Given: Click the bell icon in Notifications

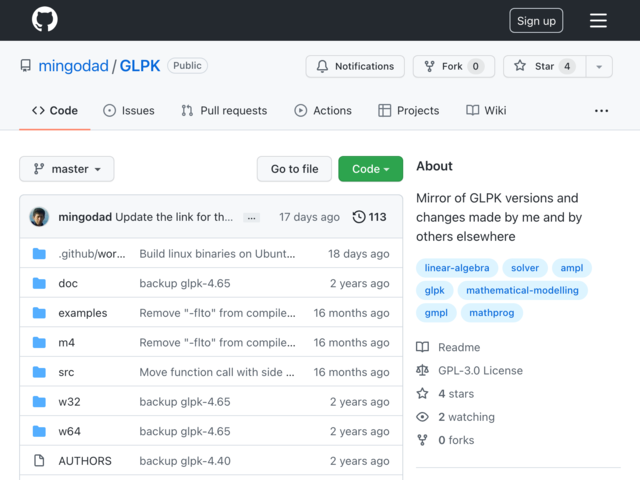Looking at the screenshot, I should (x=322, y=66).
